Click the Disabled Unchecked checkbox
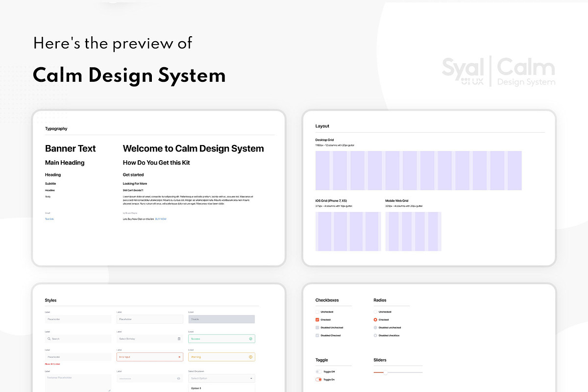 tap(317, 327)
